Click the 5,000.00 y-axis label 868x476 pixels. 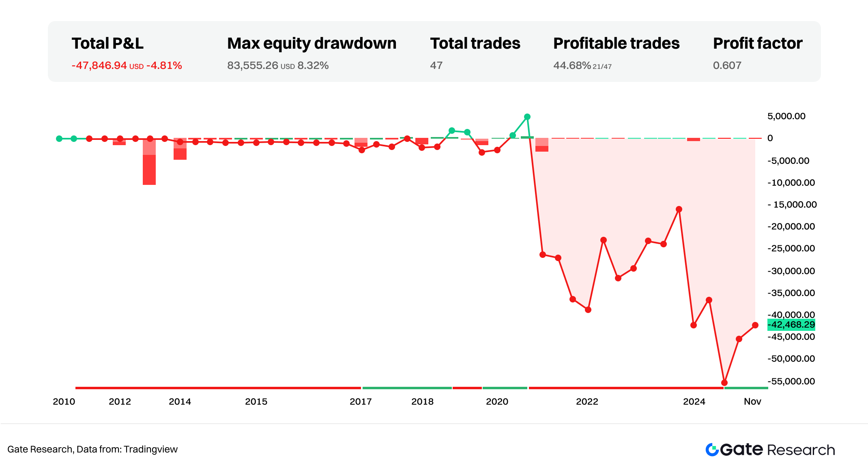coord(786,116)
